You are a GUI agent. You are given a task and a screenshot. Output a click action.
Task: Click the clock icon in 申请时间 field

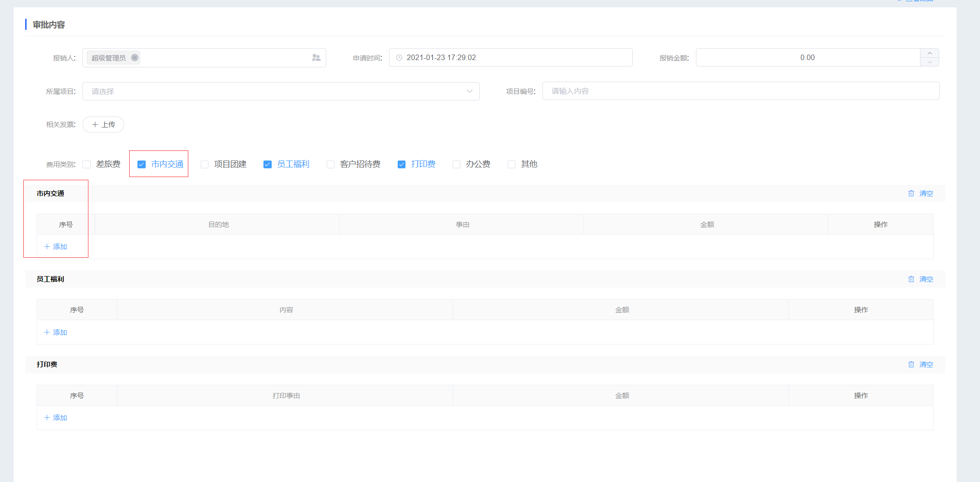pyautogui.click(x=399, y=58)
